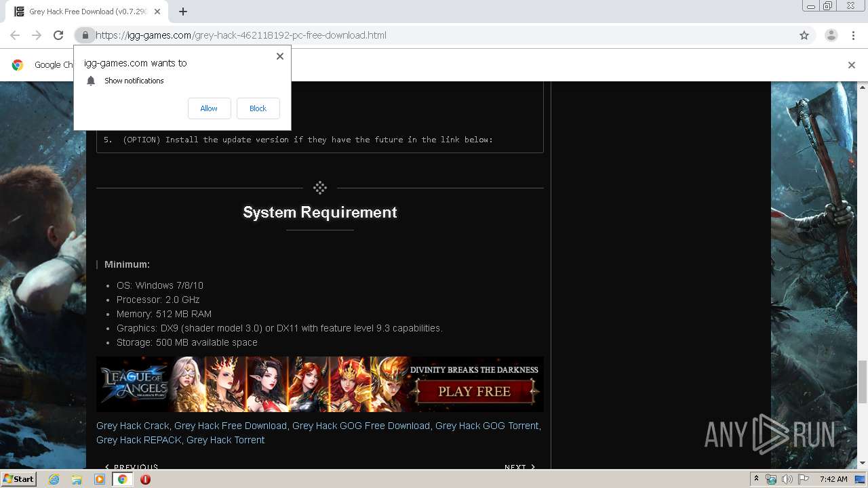Click the Action Center flag icon
The width and height of the screenshot is (868, 488).
click(x=803, y=479)
